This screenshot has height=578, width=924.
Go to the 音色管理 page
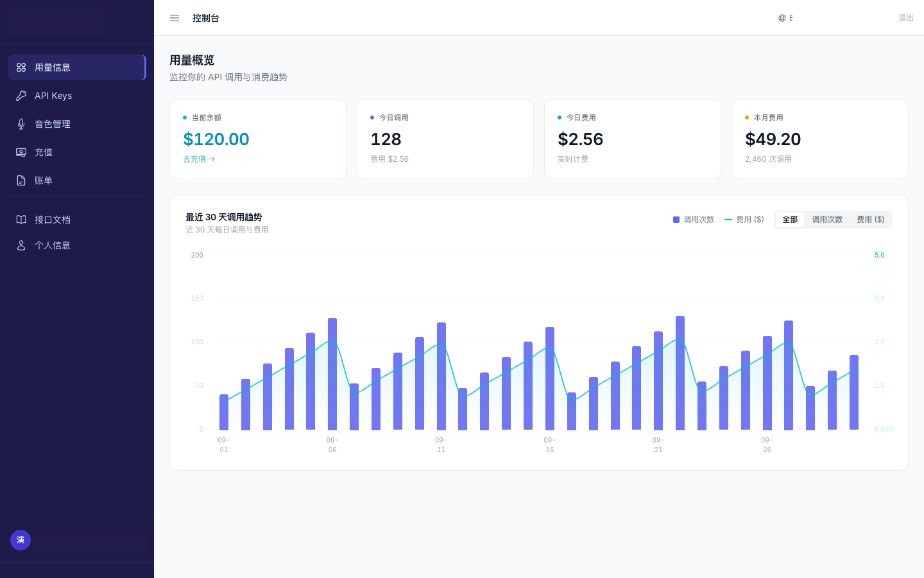point(77,124)
